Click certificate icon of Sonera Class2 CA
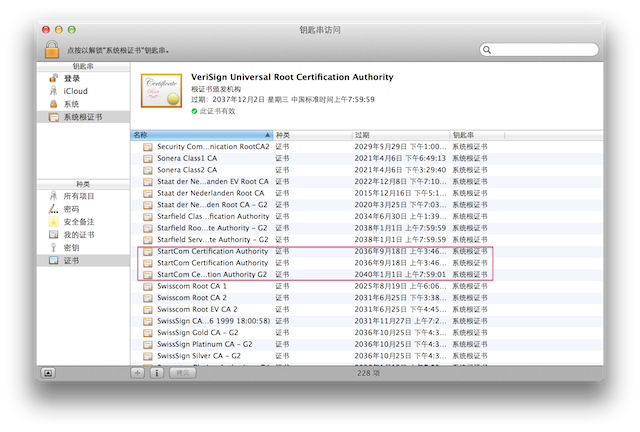The image size is (640, 432). point(148,170)
